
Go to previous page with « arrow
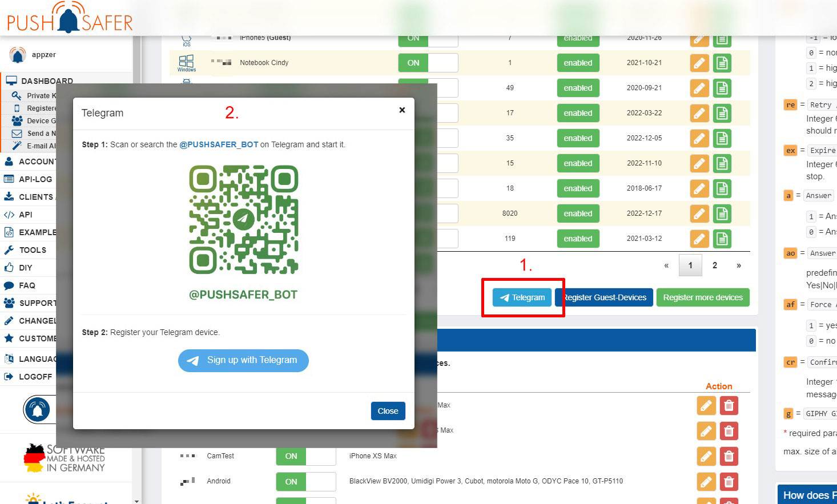coord(666,265)
